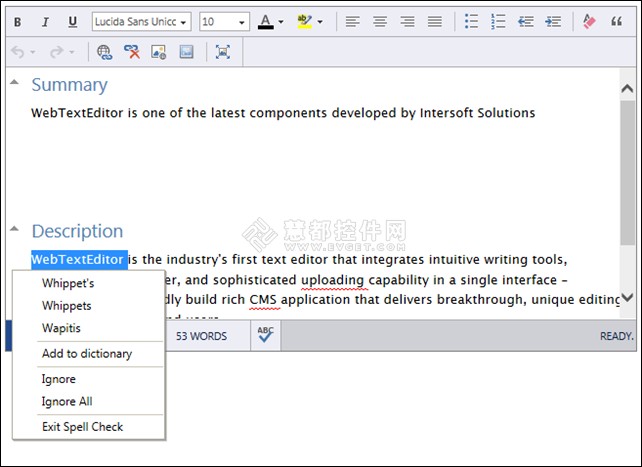Click the 53 WORDS counter
This screenshot has width=642, height=467.
click(x=201, y=336)
